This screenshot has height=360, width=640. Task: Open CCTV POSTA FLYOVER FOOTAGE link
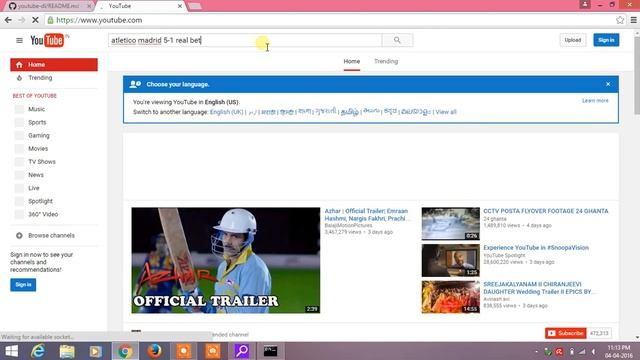[x=546, y=211]
